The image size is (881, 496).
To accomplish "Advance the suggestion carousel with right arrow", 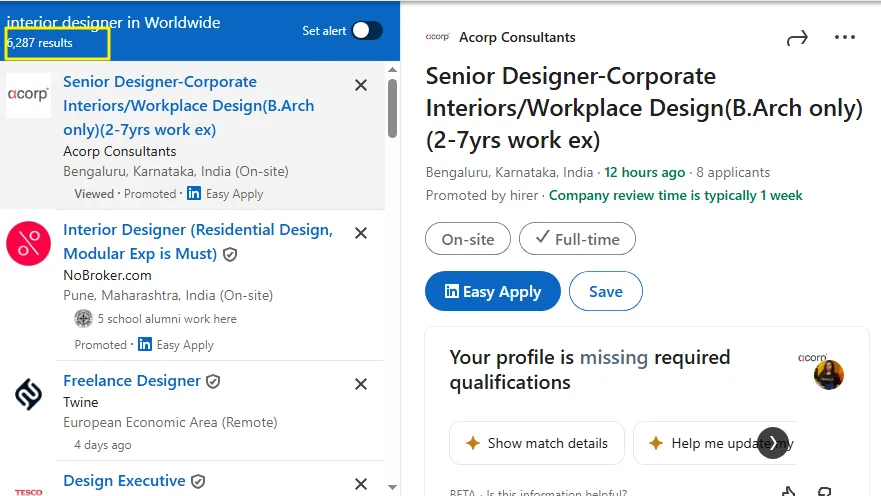I will click(x=773, y=443).
